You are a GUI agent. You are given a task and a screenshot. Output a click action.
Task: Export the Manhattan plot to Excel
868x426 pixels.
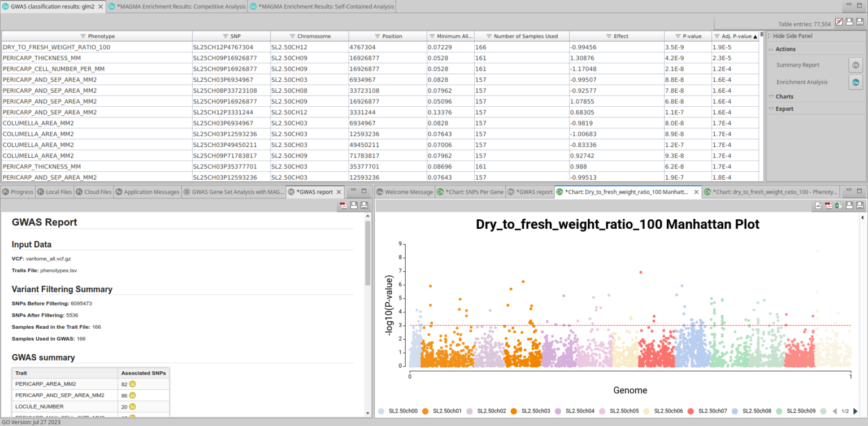(x=838, y=205)
